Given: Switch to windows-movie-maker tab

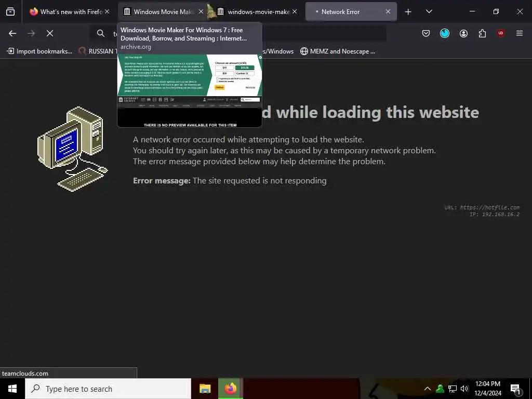Looking at the screenshot, I should click(257, 11).
